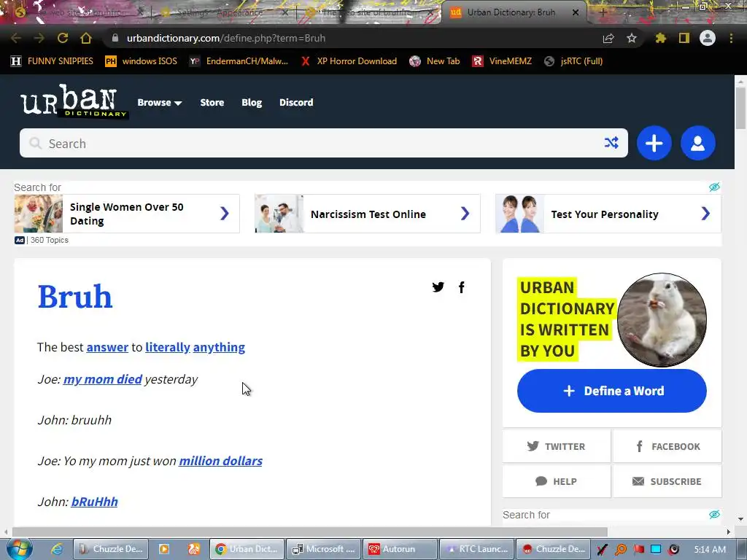This screenshot has height=560, width=747.
Task: Open a new browser tab
Action: pyautogui.click(x=603, y=12)
